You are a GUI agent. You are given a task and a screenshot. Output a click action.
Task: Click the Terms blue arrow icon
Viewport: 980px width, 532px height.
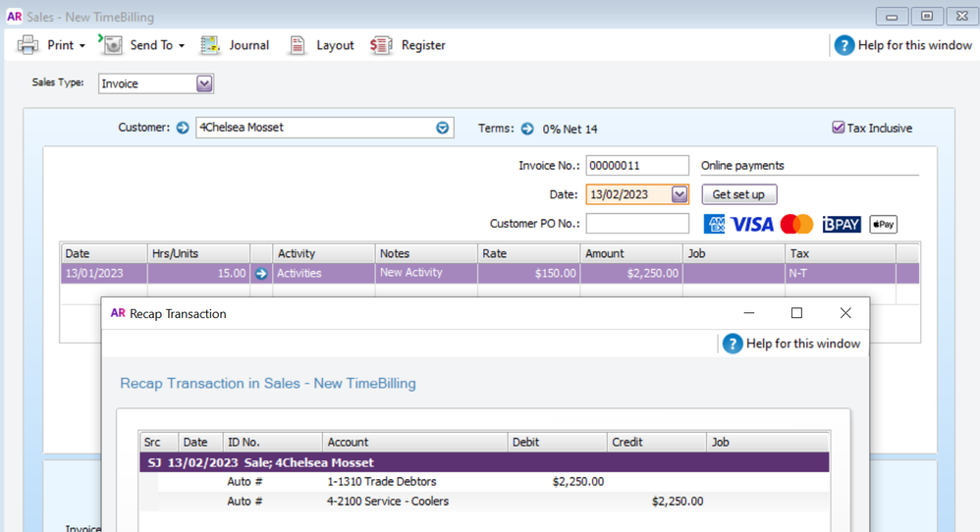[x=527, y=129]
